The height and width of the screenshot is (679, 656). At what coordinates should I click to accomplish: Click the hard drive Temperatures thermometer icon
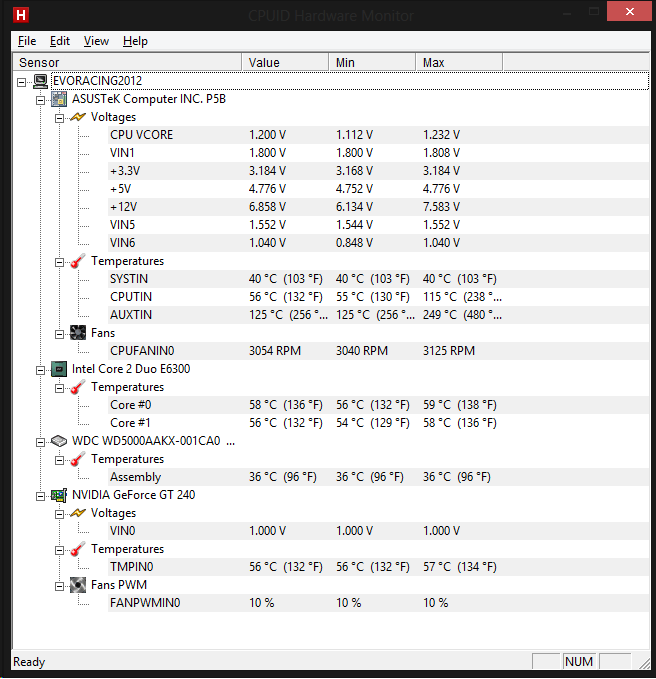[78, 459]
